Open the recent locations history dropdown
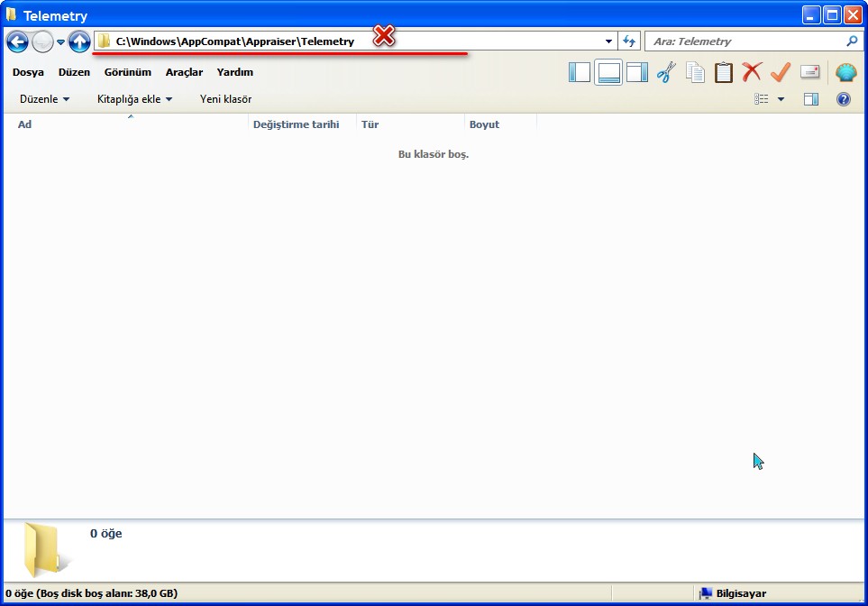The width and height of the screenshot is (868, 606). (x=61, y=42)
